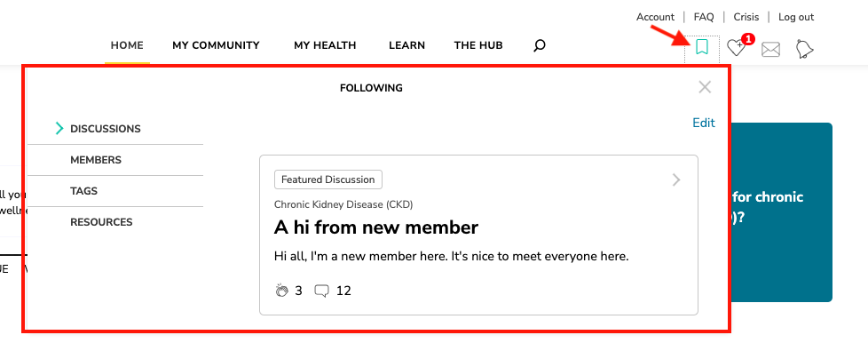
Task: Close the Following panel with X
Action: click(705, 87)
